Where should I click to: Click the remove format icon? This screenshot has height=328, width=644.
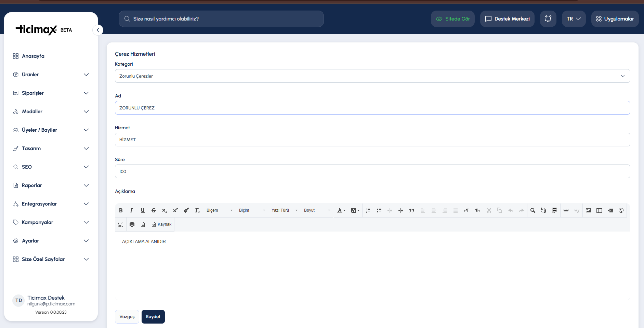[x=197, y=210]
